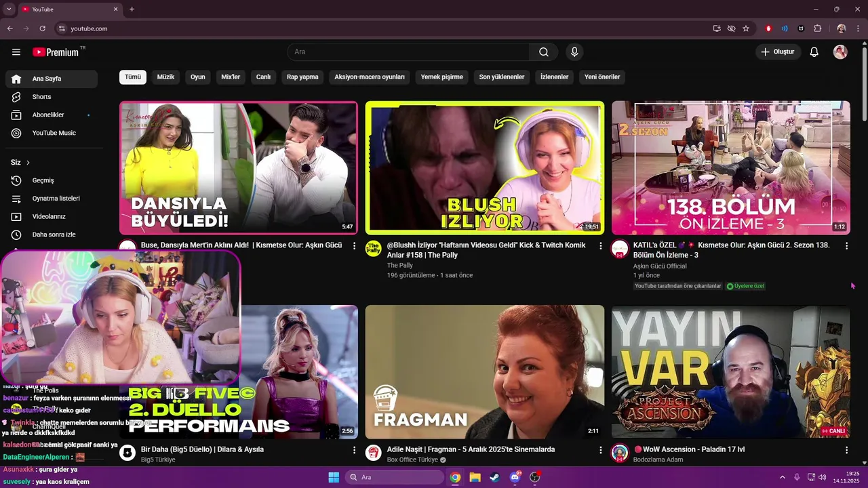The height and width of the screenshot is (488, 868).
Task: Start a search with the magnifier button
Action: (x=544, y=52)
